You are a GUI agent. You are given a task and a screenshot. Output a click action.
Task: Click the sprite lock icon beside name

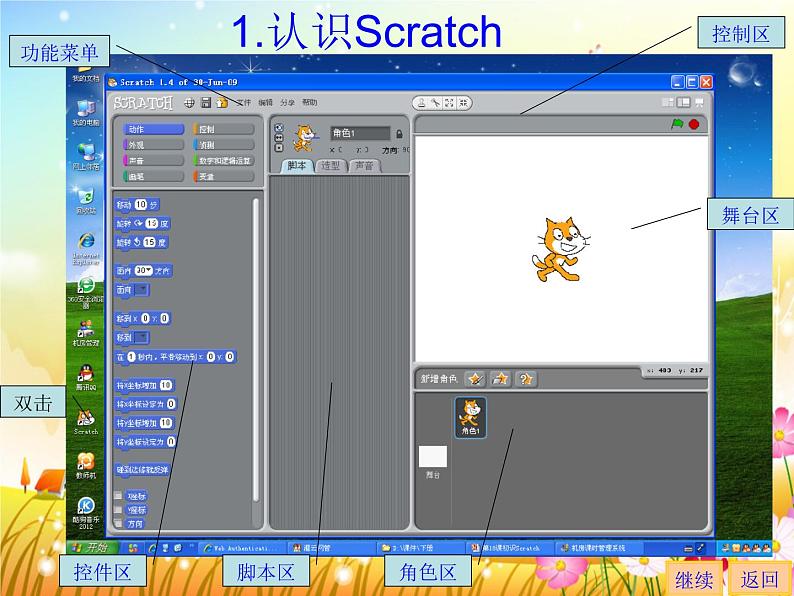click(x=399, y=134)
